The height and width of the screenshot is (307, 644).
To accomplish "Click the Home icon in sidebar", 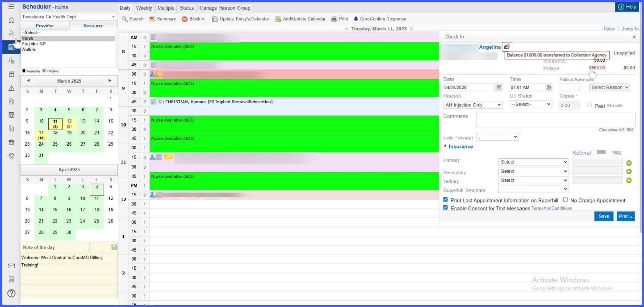I will (x=12, y=20).
